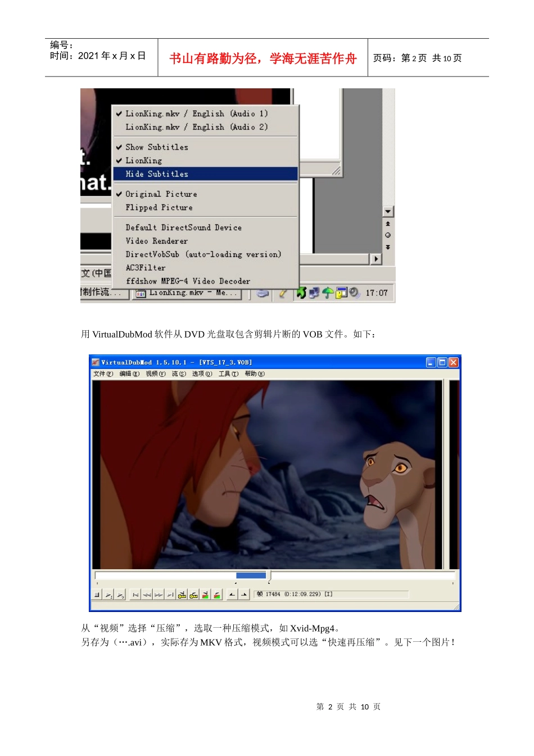Click the VirtualDubMod preview video frame
This screenshot has width=534, height=756.
click(268, 475)
